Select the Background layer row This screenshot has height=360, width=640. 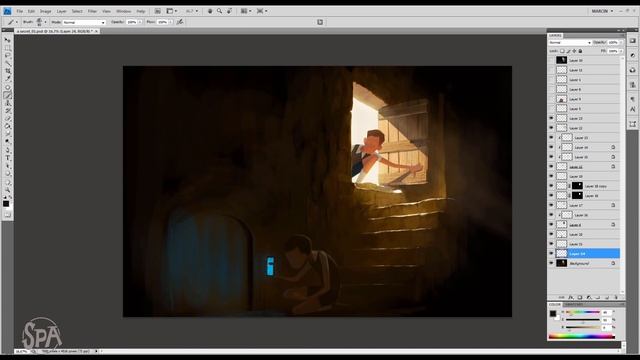pos(584,263)
